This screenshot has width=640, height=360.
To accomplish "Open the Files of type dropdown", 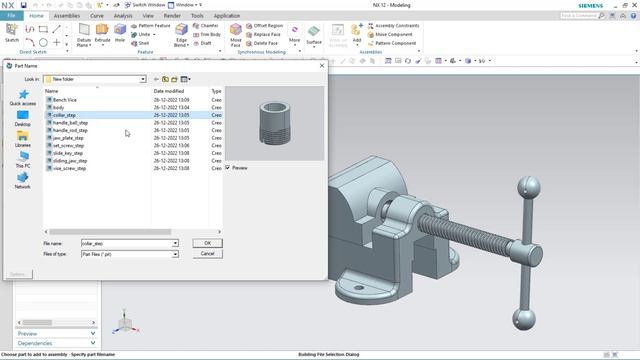I will click(175, 254).
